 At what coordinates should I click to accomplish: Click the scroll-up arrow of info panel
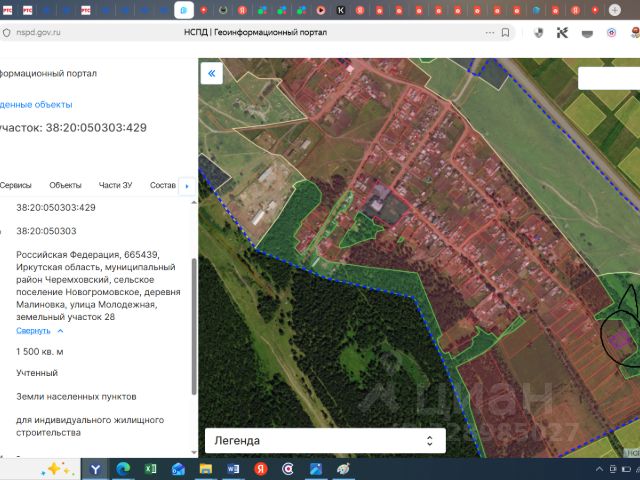[194, 202]
